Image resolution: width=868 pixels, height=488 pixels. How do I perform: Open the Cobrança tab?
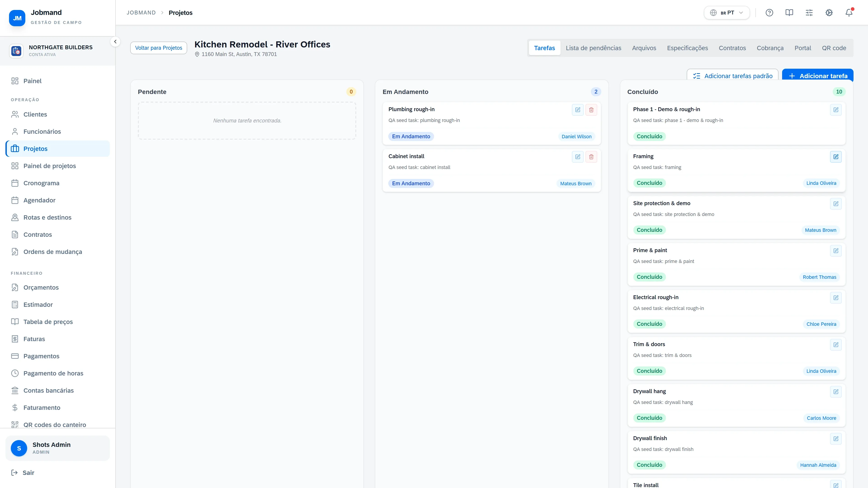tap(770, 48)
